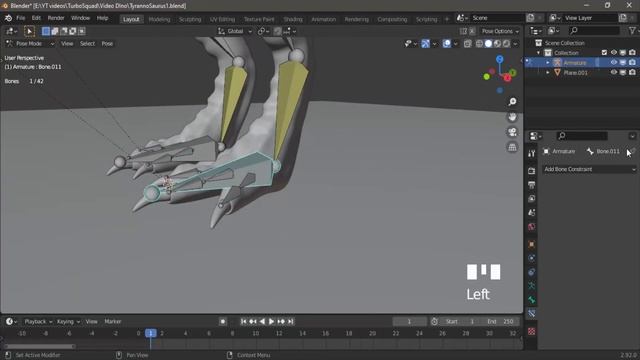Switch perspective/orthographic grid icon
Screen dimensions: 640x360
tap(512, 147)
